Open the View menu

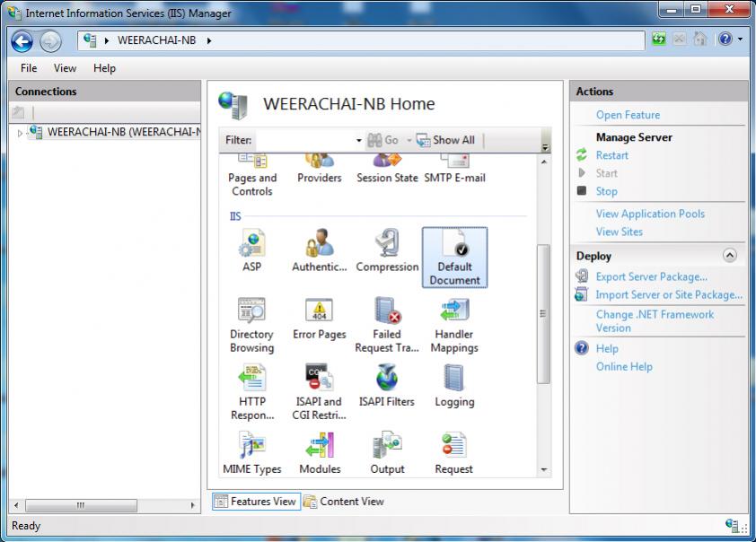point(65,68)
